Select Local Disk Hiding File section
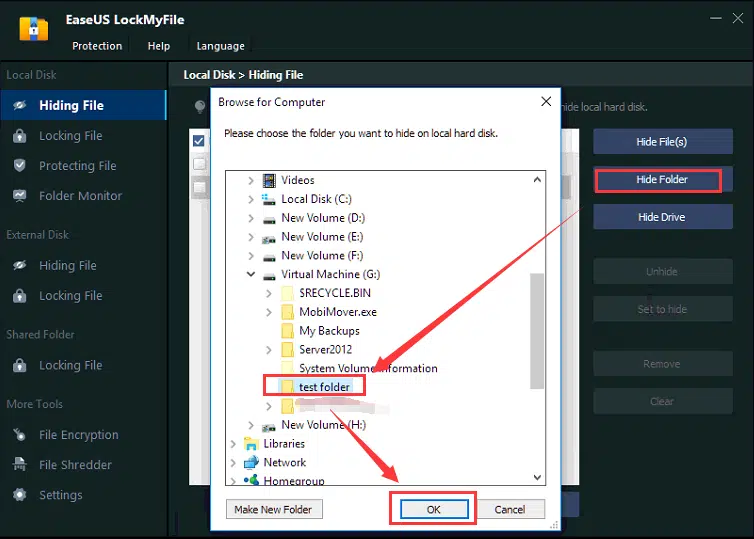Image resolution: width=754 pixels, height=539 pixels. coord(84,105)
